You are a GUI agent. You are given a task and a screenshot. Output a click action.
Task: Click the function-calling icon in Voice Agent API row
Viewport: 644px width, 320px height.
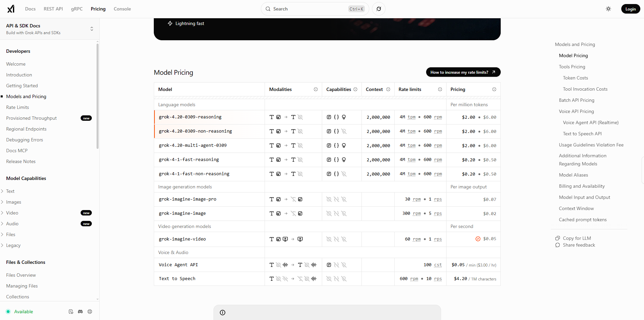pos(329,265)
